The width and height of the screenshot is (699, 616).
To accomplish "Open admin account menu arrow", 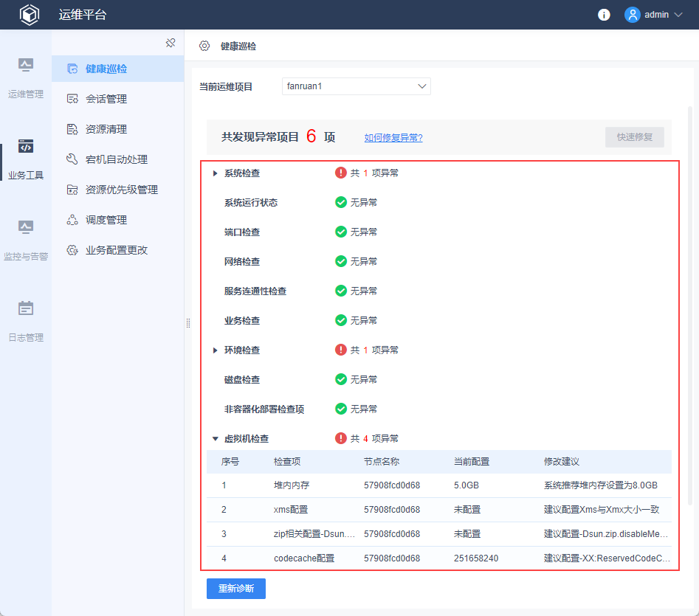I will click(x=678, y=15).
